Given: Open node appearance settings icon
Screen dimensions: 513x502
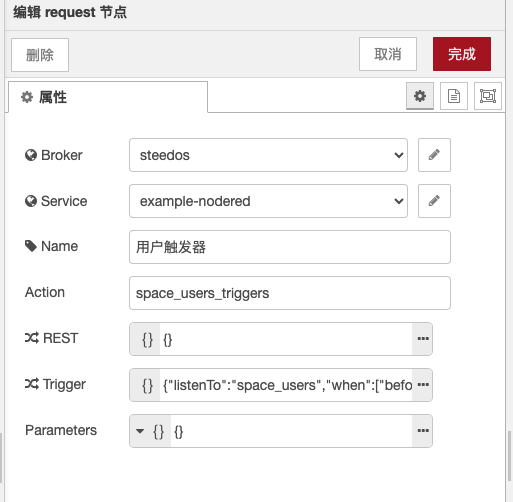Looking at the screenshot, I should point(488,96).
